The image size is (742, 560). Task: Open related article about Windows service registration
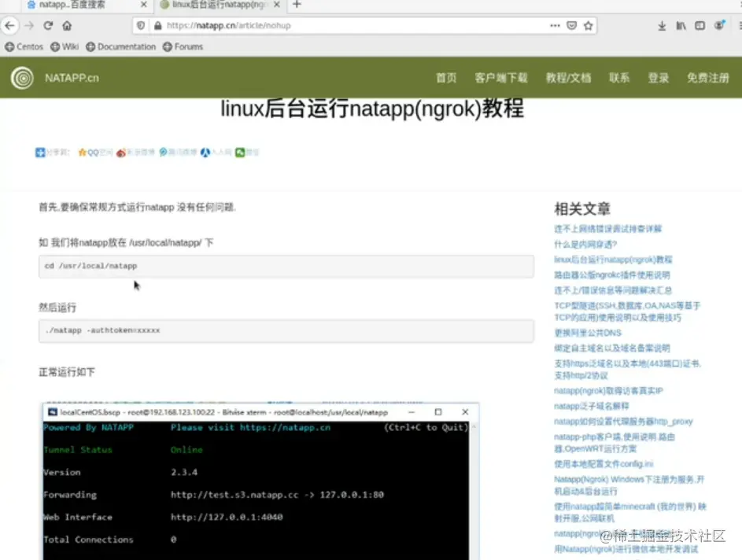[x=629, y=485]
